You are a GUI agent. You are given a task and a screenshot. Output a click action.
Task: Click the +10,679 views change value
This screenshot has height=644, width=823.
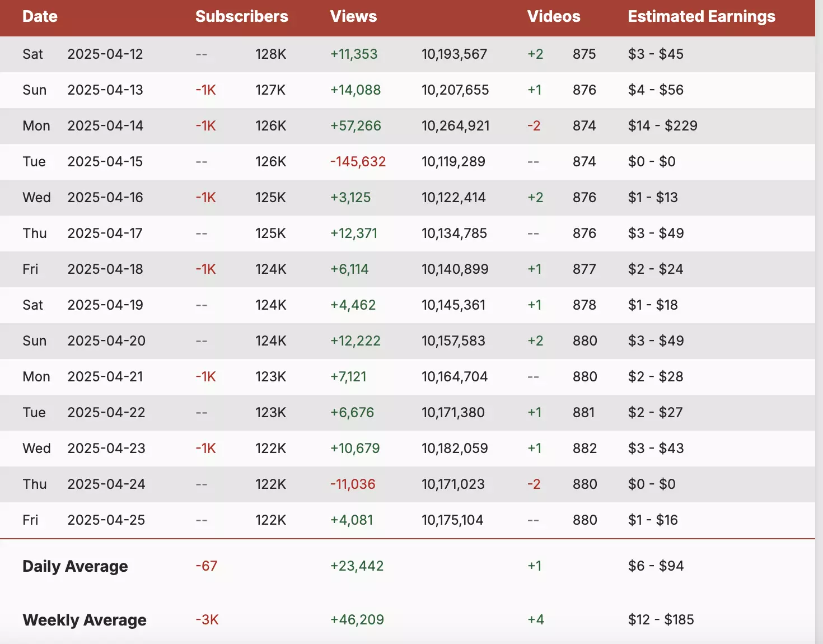pyautogui.click(x=355, y=449)
